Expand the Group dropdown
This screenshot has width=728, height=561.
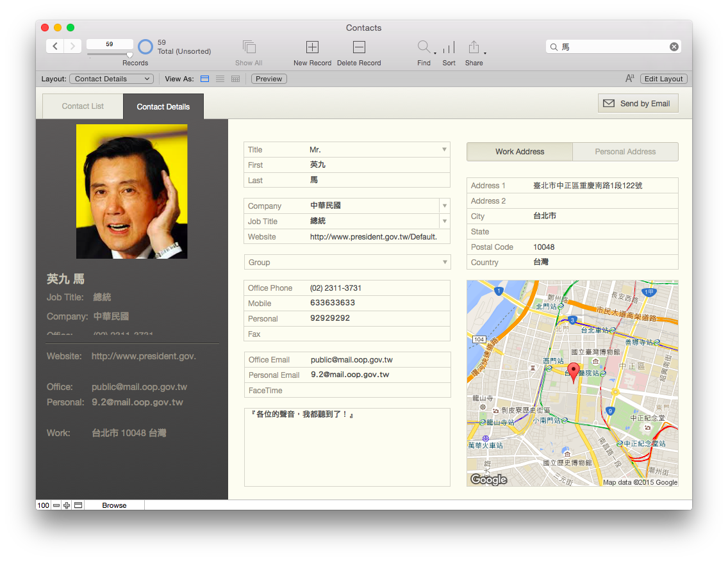point(444,263)
